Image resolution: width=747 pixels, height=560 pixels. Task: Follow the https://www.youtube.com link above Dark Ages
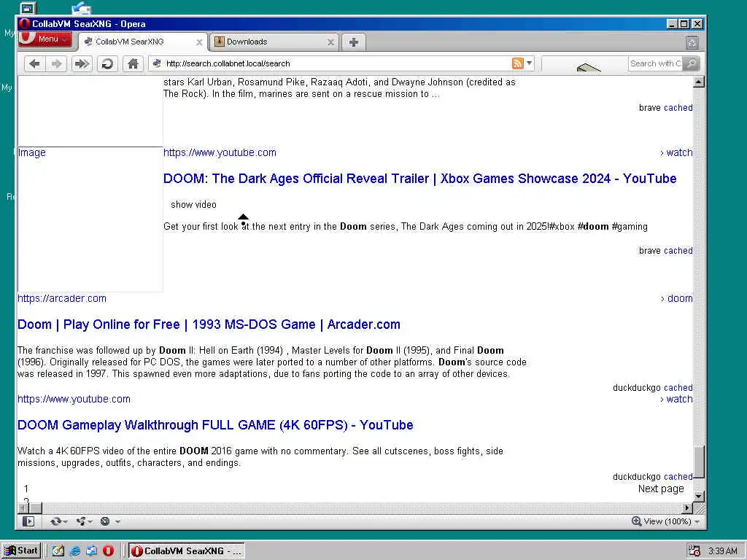(220, 152)
